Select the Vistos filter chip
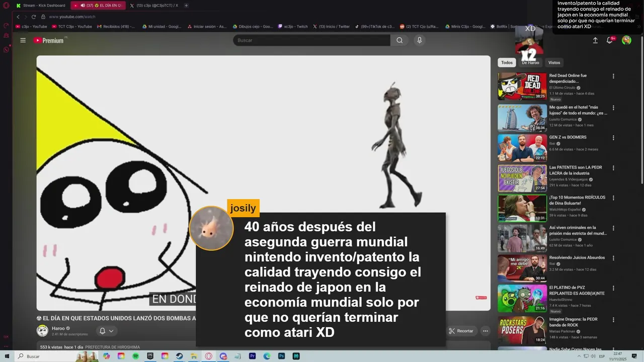 (x=554, y=63)
